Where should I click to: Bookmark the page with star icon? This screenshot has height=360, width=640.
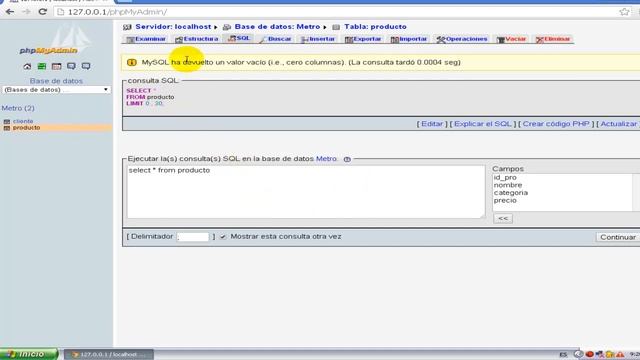point(624,12)
